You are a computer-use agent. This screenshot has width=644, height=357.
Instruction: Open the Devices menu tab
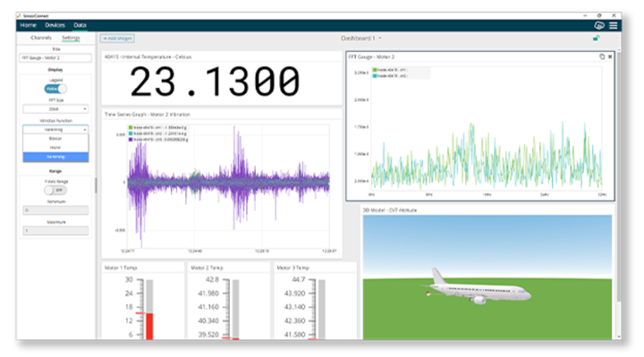coord(55,25)
